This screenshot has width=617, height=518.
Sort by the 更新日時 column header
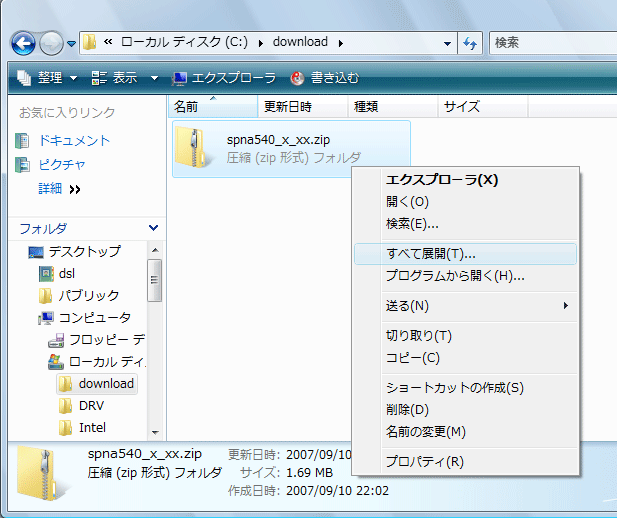tap(303, 106)
